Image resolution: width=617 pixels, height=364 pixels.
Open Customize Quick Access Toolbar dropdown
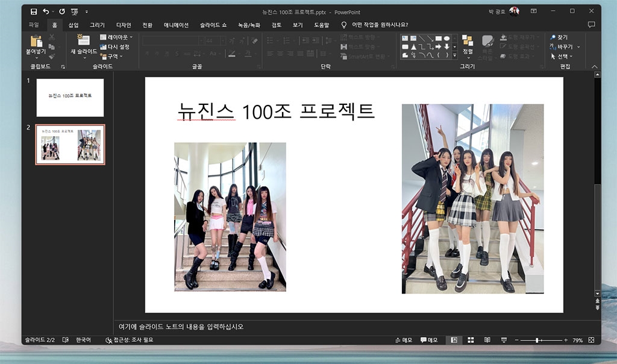pyautogui.click(x=87, y=12)
